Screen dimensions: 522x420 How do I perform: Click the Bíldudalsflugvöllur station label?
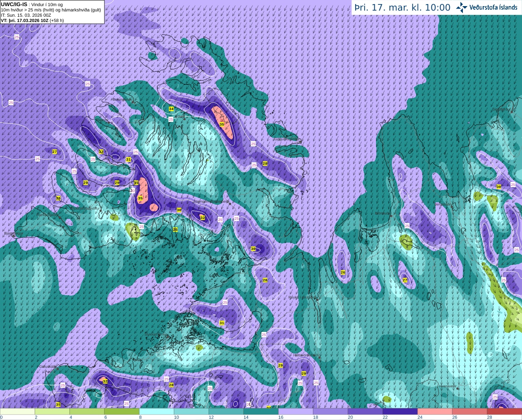[x=85, y=208]
